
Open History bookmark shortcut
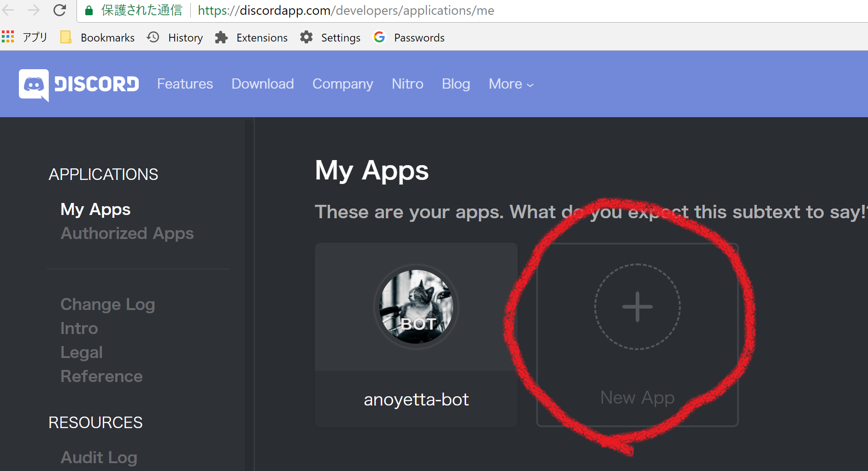pos(175,37)
